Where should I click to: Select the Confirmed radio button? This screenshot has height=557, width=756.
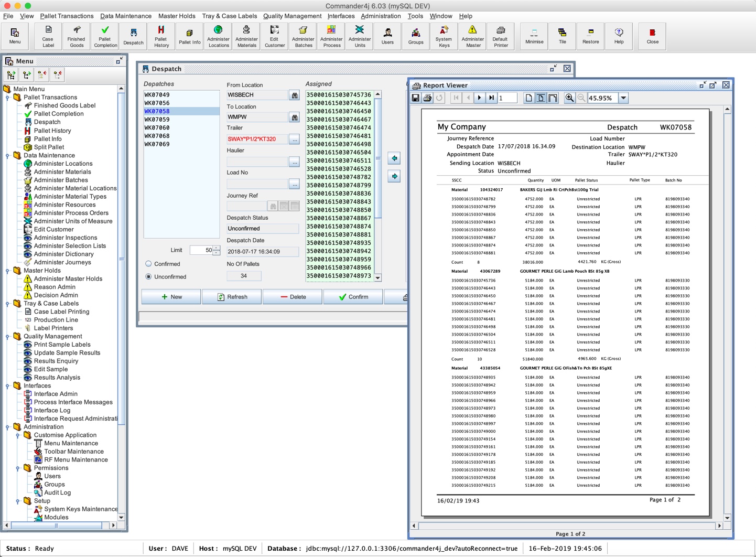click(149, 264)
